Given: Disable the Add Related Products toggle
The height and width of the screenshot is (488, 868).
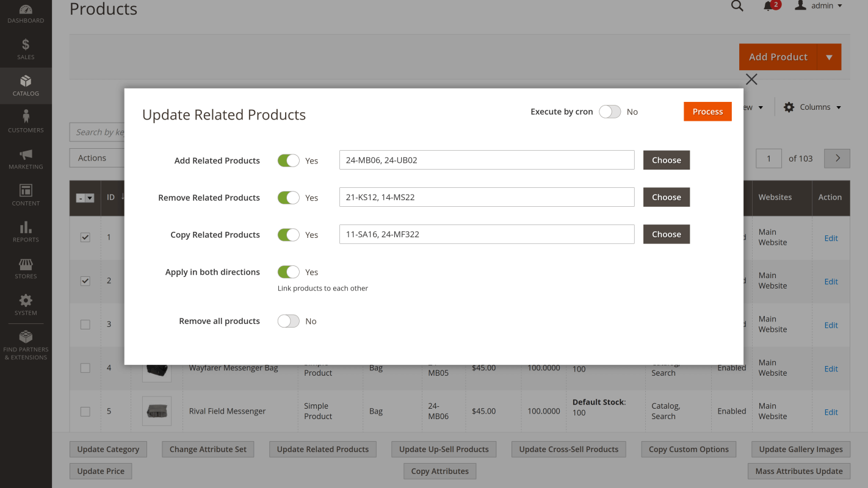Looking at the screenshot, I should point(288,160).
